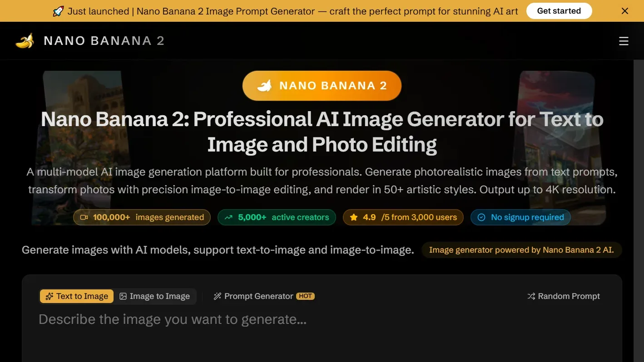644x362 pixels.
Task: Click the 5,000+ active creators badge
Action: 277,217
